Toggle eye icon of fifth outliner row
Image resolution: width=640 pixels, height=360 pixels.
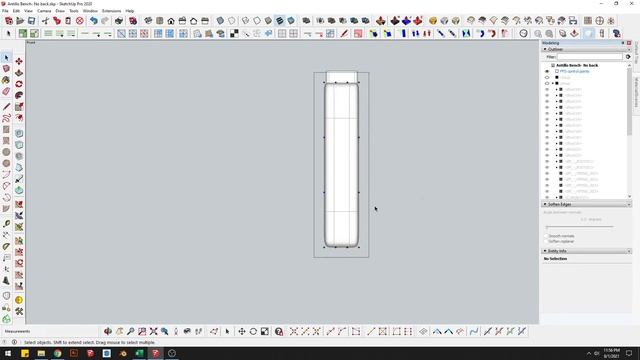click(x=547, y=96)
